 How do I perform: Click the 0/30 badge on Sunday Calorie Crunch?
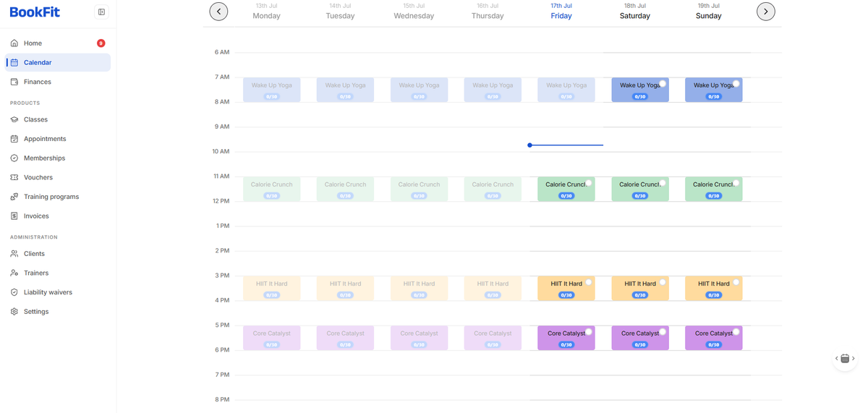tap(714, 196)
